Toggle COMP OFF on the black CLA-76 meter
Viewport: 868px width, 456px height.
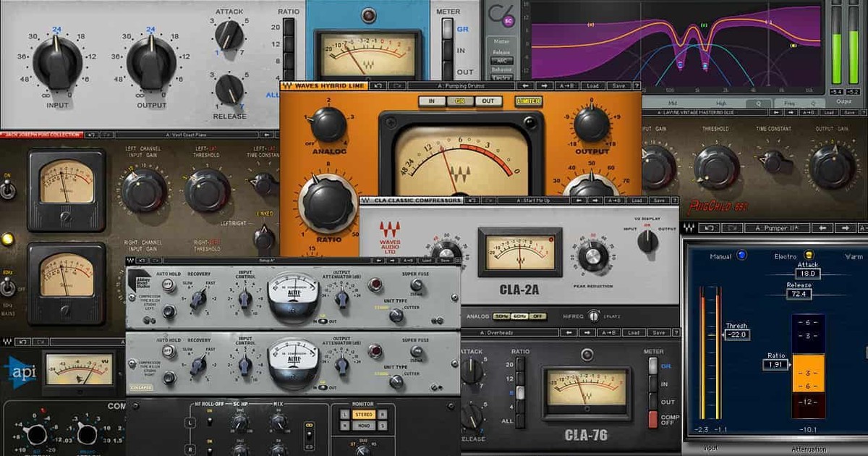pyautogui.click(x=652, y=420)
